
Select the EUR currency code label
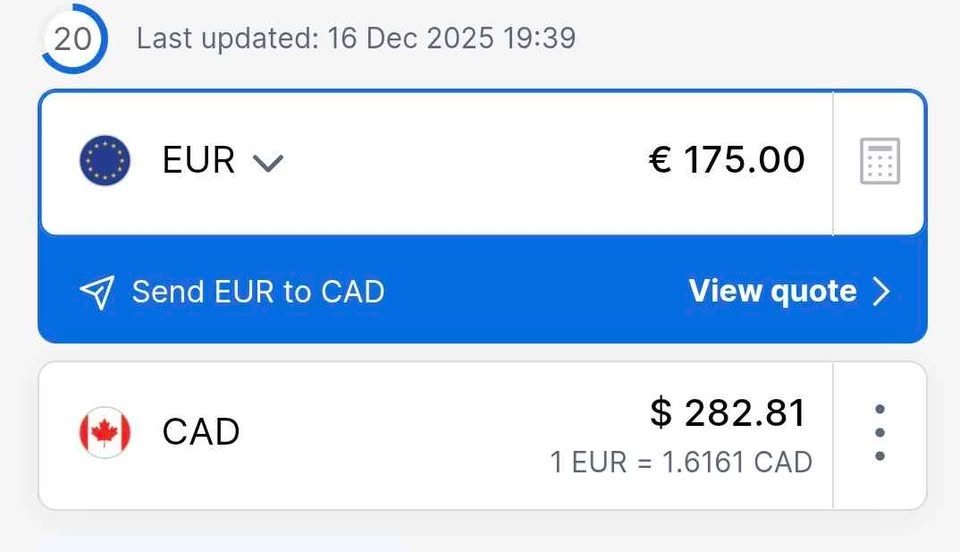[198, 160]
